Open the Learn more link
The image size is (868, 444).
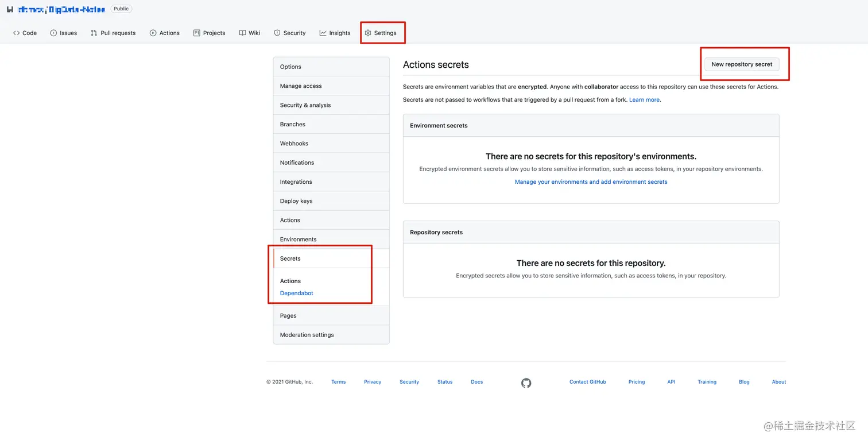click(644, 100)
